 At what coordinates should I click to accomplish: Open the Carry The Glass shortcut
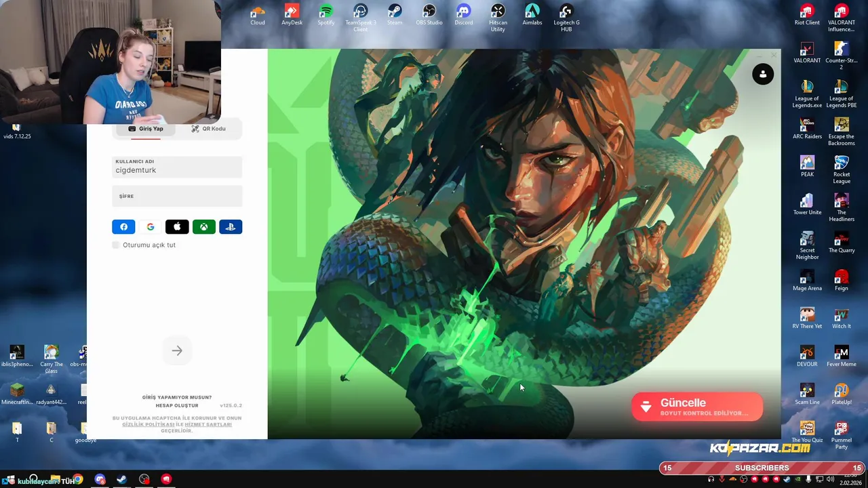(52, 359)
